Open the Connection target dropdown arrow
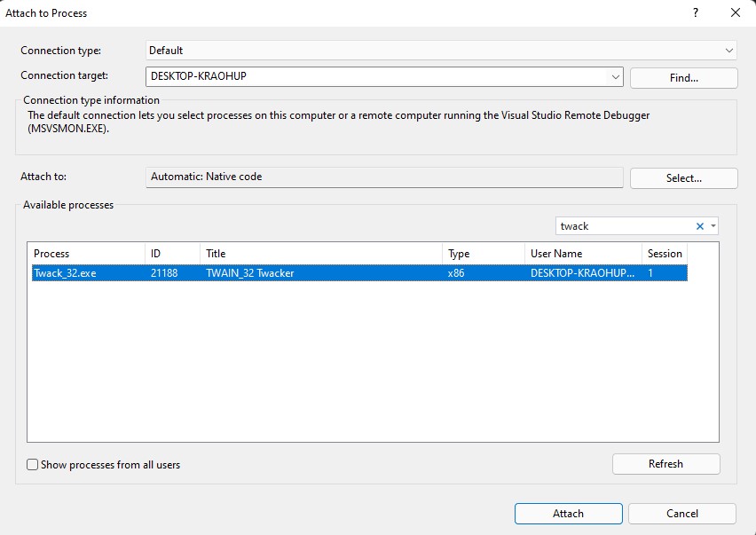 615,77
